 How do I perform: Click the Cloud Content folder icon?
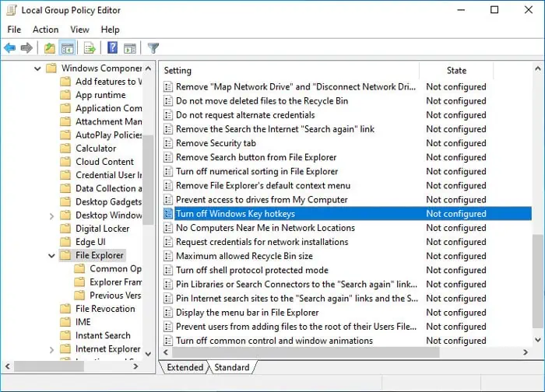(x=65, y=162)
